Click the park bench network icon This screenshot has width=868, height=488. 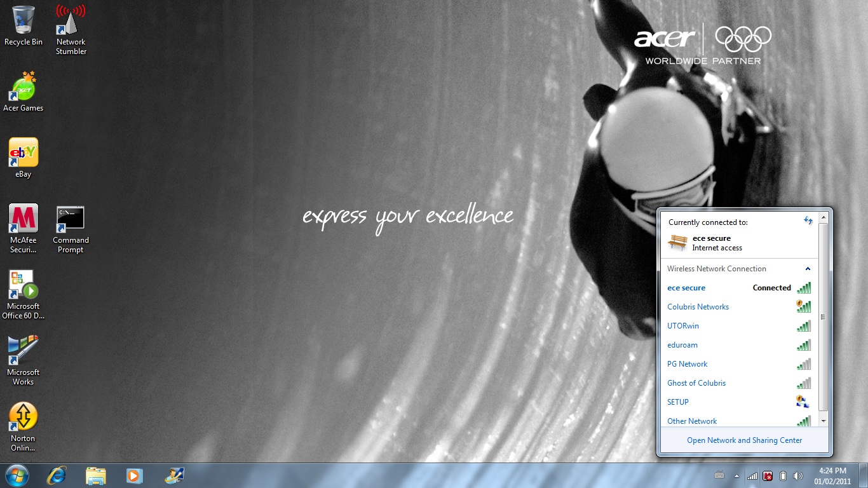[x=677, y=243]
